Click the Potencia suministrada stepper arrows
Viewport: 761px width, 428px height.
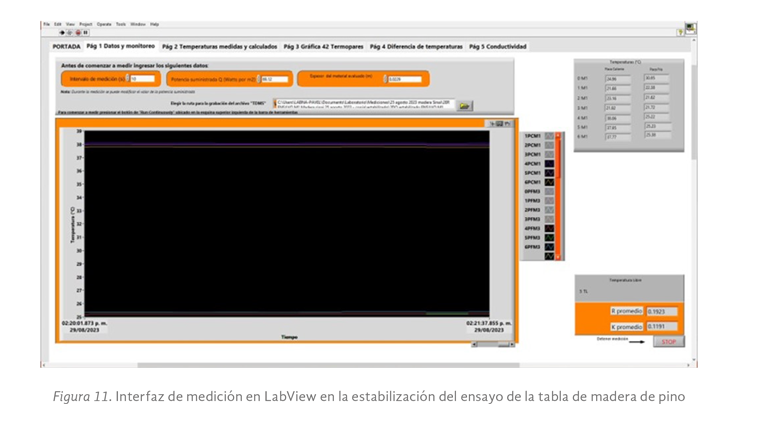[259, 79]
